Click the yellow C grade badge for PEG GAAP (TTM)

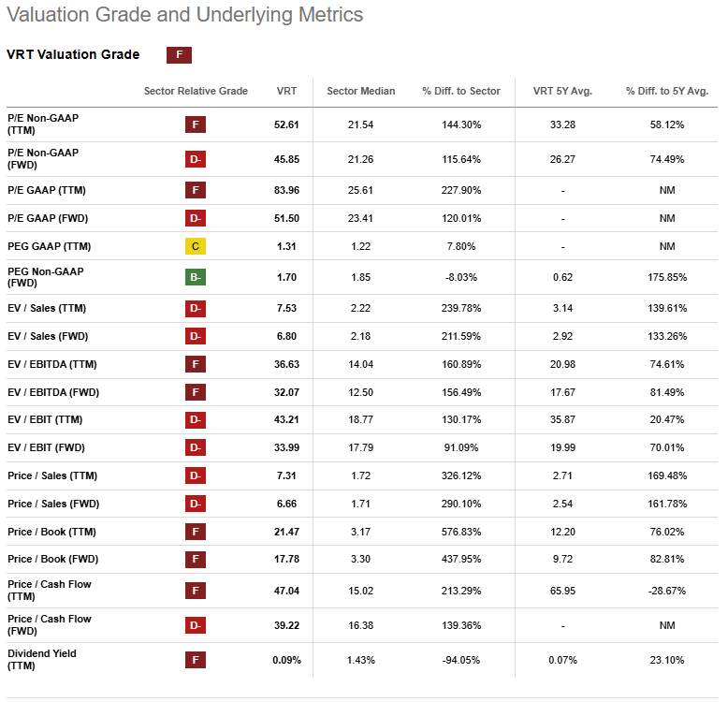[x=196, y=246]
